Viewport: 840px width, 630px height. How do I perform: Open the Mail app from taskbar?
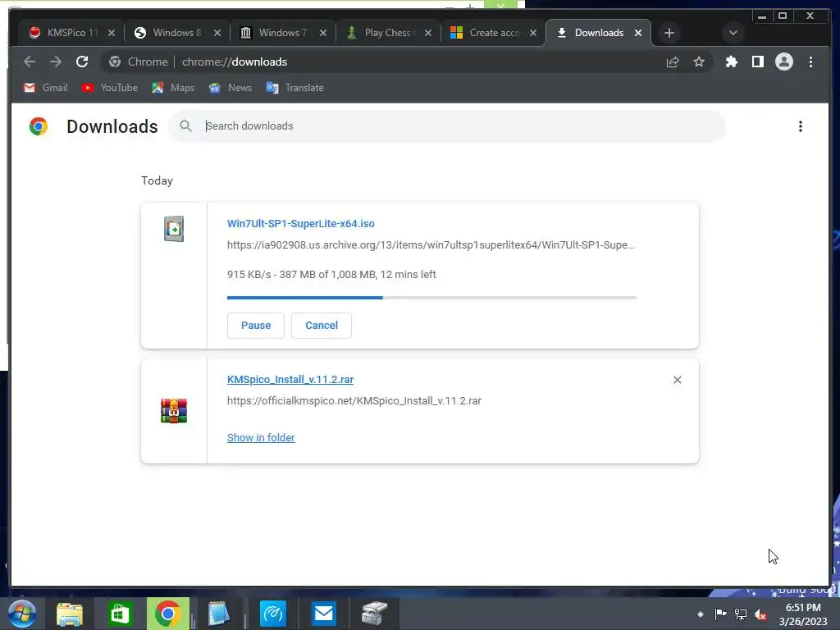tap(323, 614)
